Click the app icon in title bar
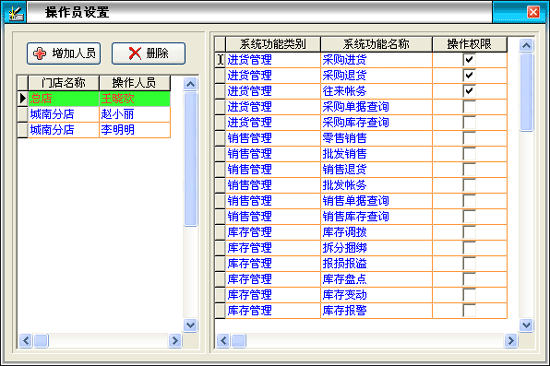This screenshot has height=366, width=550. (x=15, y=13)
